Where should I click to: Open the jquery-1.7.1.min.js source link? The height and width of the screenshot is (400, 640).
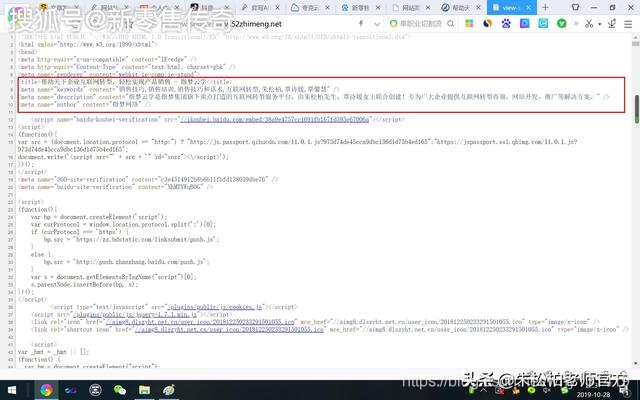pyautogui.click(x=135, y=315)
